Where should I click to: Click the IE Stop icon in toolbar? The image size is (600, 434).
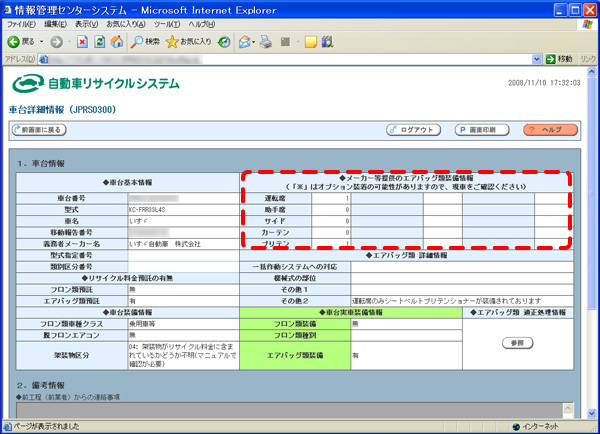[x=82, y=42]
